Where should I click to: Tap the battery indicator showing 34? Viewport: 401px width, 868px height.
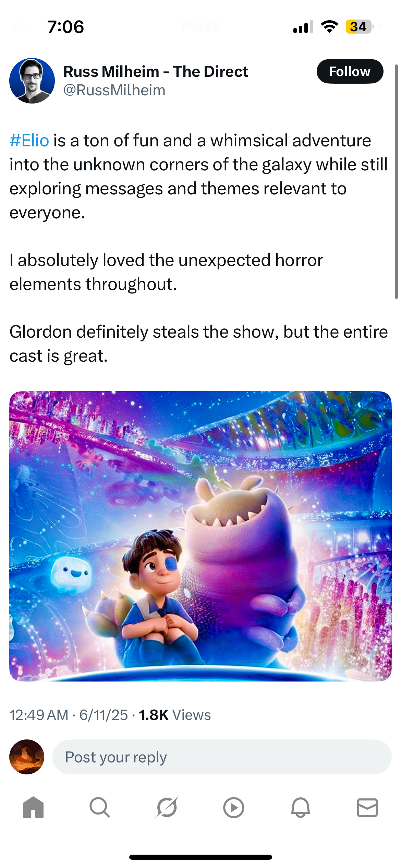pyautogui.click(x=359, y=27)
